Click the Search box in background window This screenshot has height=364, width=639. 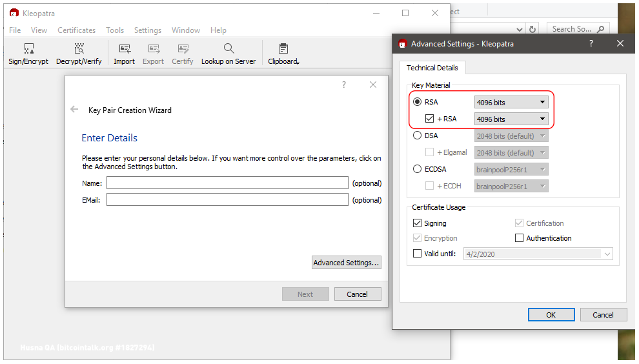578,29
